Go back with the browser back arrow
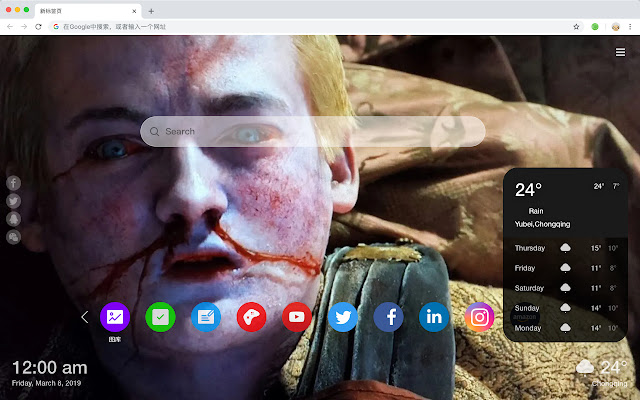This screenshot has width=640, height=400. (10, 27)
